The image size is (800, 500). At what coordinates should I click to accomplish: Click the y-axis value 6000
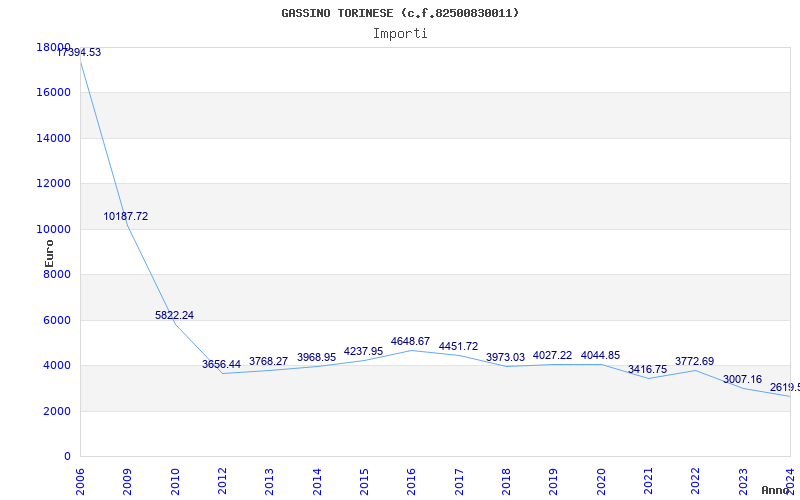coord(57,320)
